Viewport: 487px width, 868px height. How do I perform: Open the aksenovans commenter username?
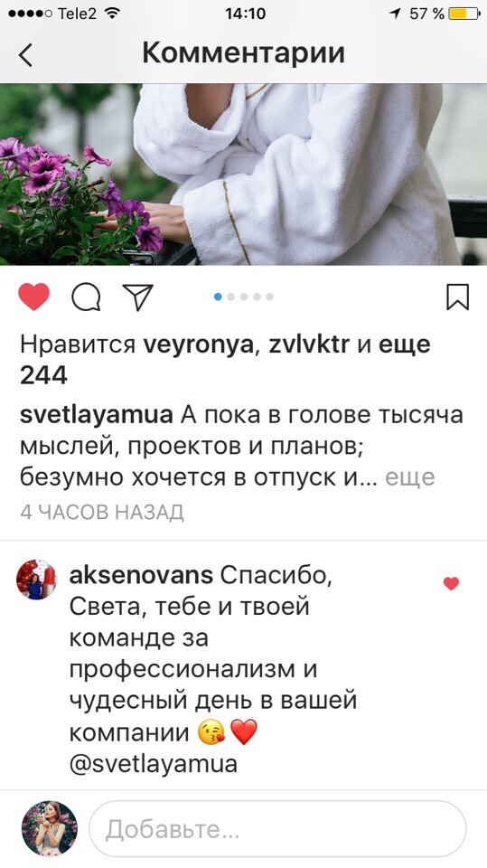click(141, 576)
